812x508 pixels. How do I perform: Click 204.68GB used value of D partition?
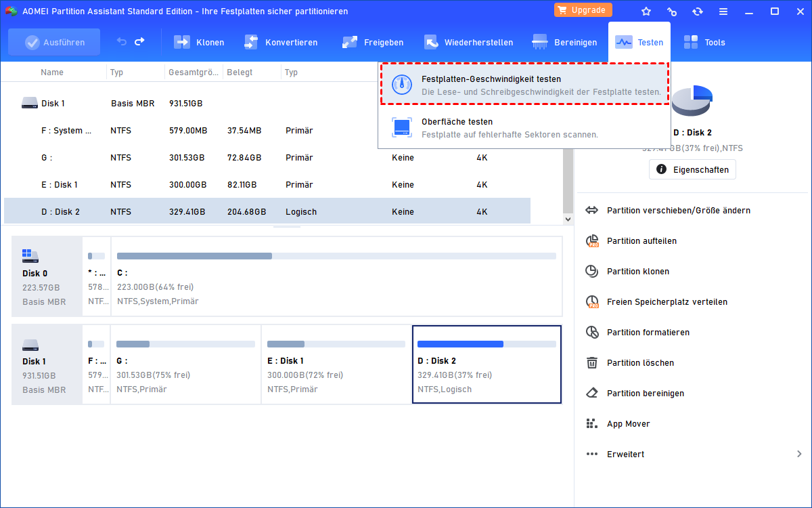[x=246, y=212]
